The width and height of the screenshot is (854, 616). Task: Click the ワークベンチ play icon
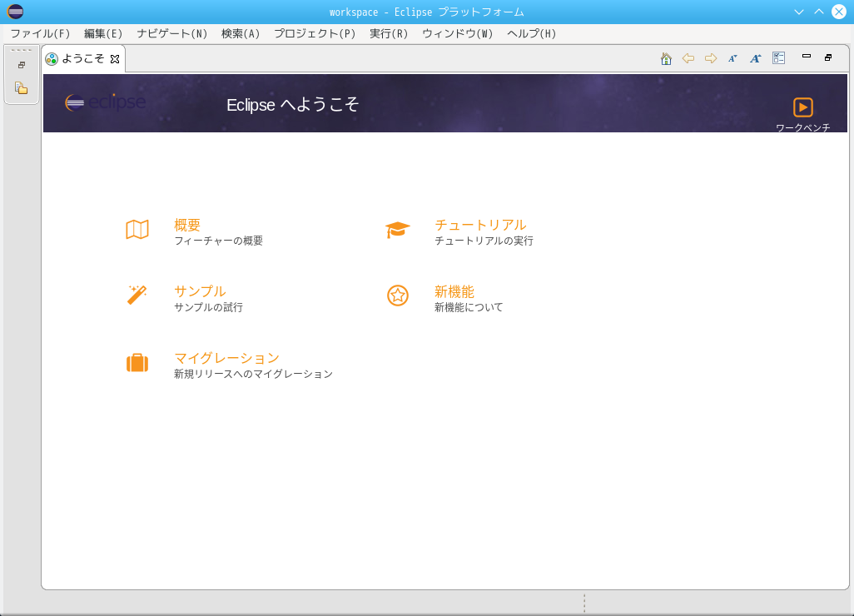click(x=802, y=107)
